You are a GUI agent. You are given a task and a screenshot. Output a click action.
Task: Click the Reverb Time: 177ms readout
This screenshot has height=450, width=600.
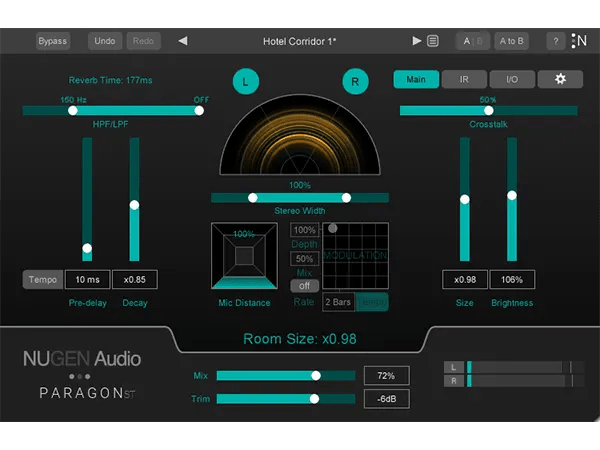point(110,80)
